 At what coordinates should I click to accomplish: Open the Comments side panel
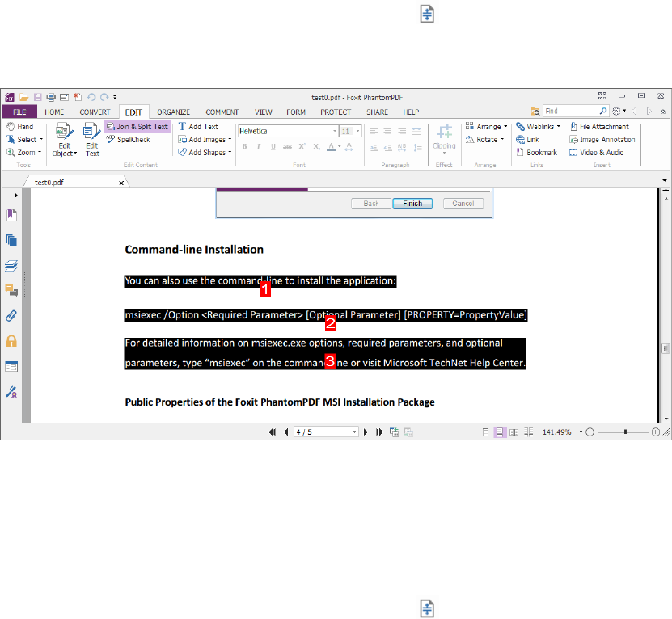click(11, 291)
